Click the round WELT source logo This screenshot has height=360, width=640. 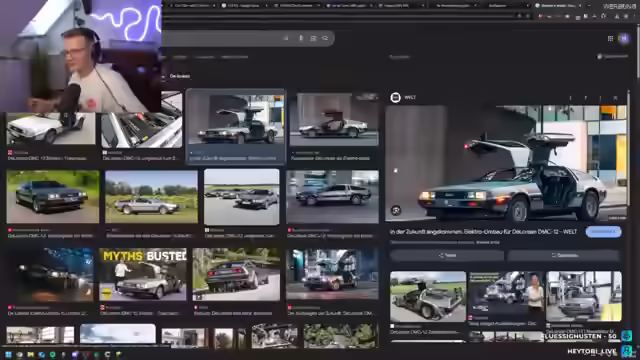coord(395,98)
